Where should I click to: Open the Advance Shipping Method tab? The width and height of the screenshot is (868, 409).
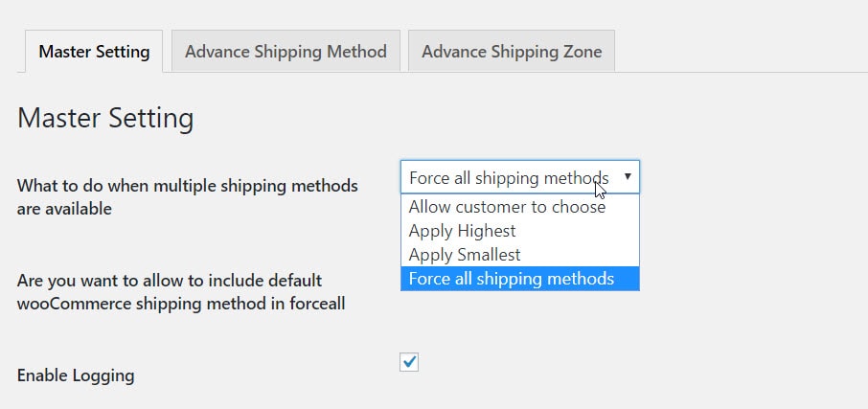click(286, 52)
